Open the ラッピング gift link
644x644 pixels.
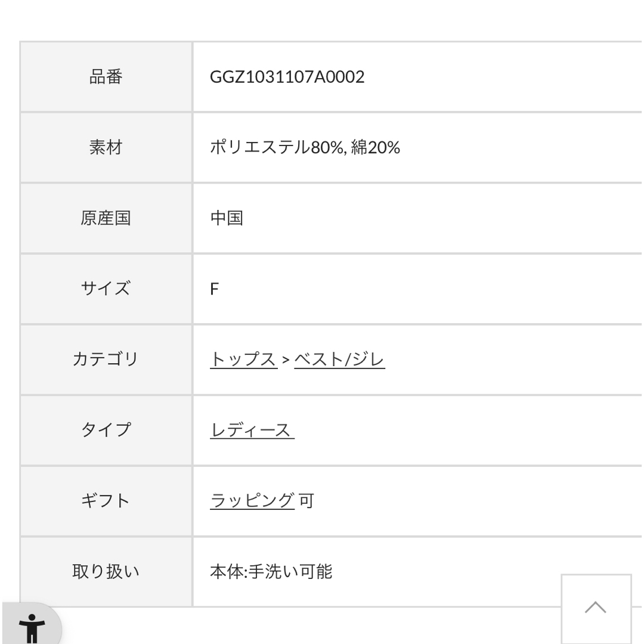click(x=252, y=501)
